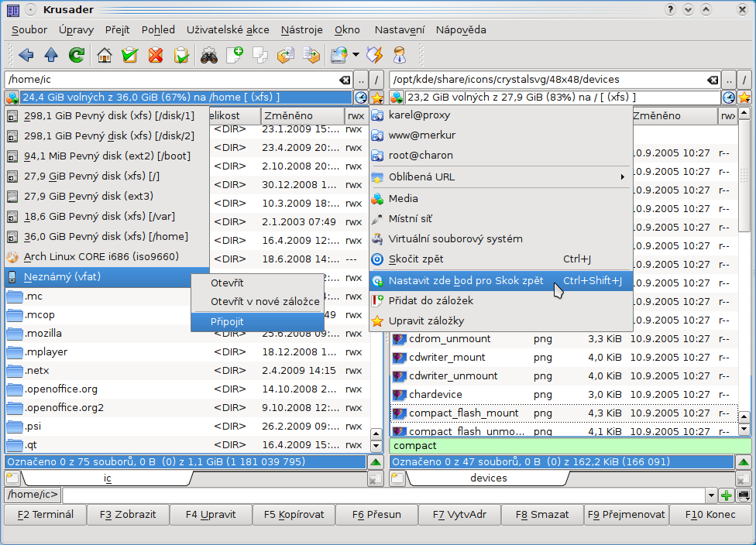
Task: Click the Back arrow toolbar icon
Action: [26, 55]
